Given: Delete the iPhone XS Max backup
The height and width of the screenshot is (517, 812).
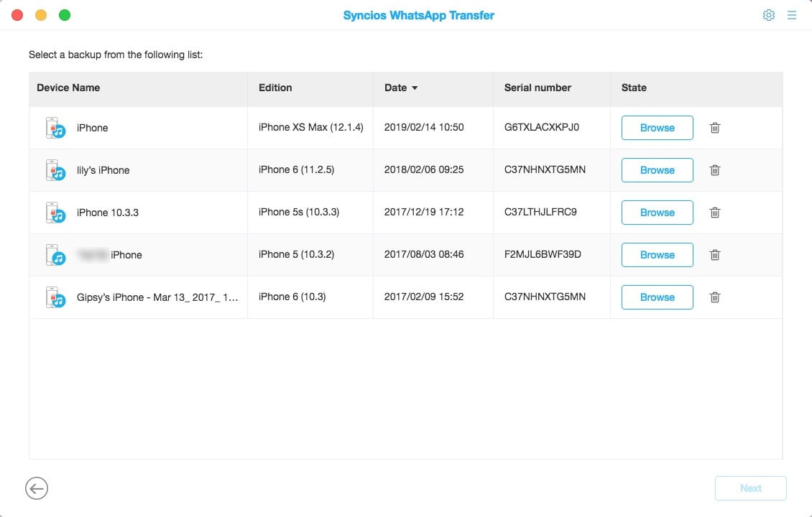Looking at the screenshot, I should point(715,128).
